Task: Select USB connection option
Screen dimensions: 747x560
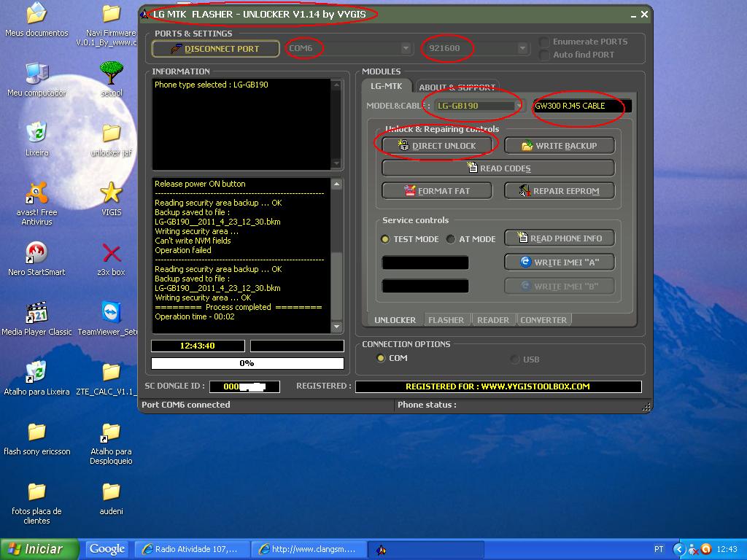Action: pos(514,359)
